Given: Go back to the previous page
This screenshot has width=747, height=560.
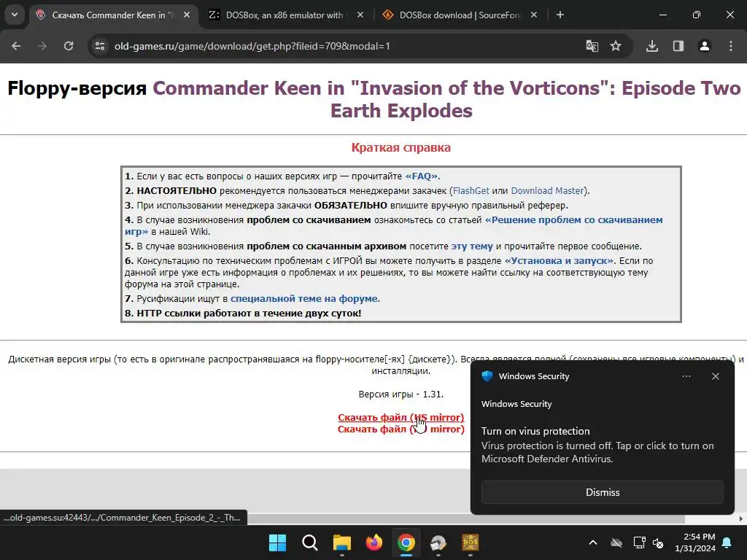Looking at the screenshot, I should click(16, 46).
